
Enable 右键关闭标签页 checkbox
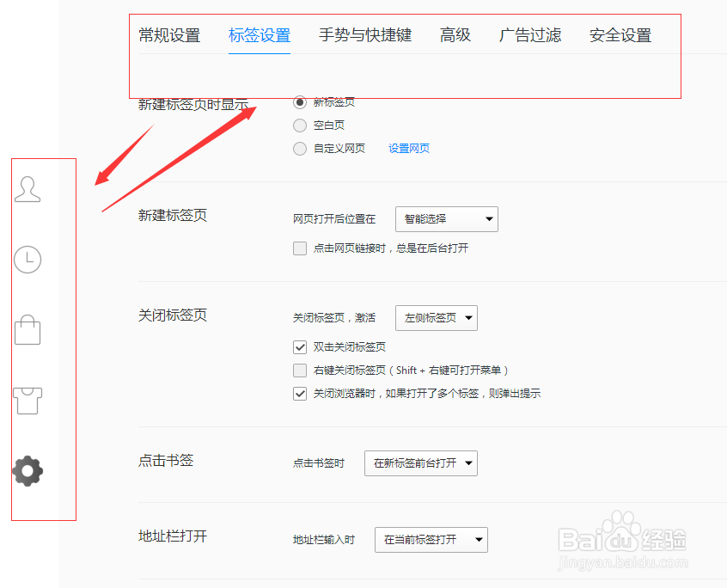pyautogui.click(x=300, y=370)
